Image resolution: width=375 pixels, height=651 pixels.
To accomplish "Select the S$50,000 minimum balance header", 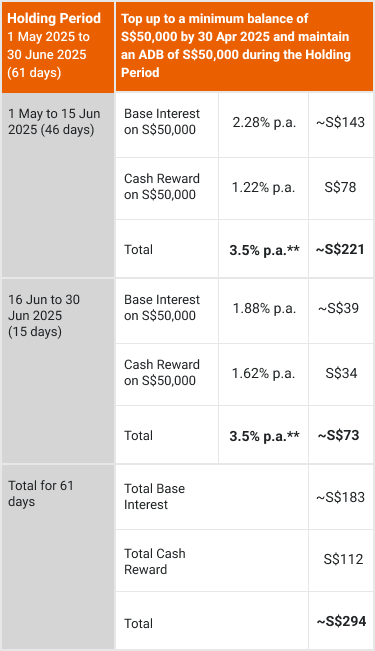I will pos(244,47).
